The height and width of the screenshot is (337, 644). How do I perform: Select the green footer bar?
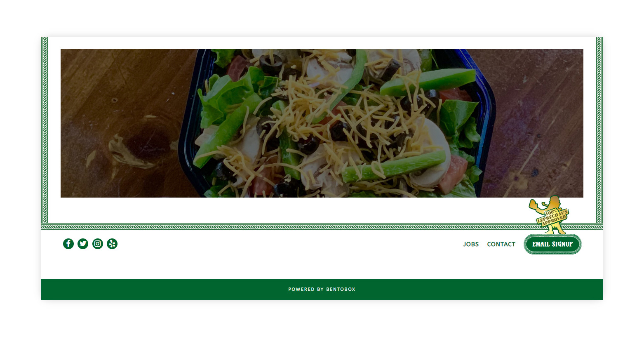(x=322, y=290)
